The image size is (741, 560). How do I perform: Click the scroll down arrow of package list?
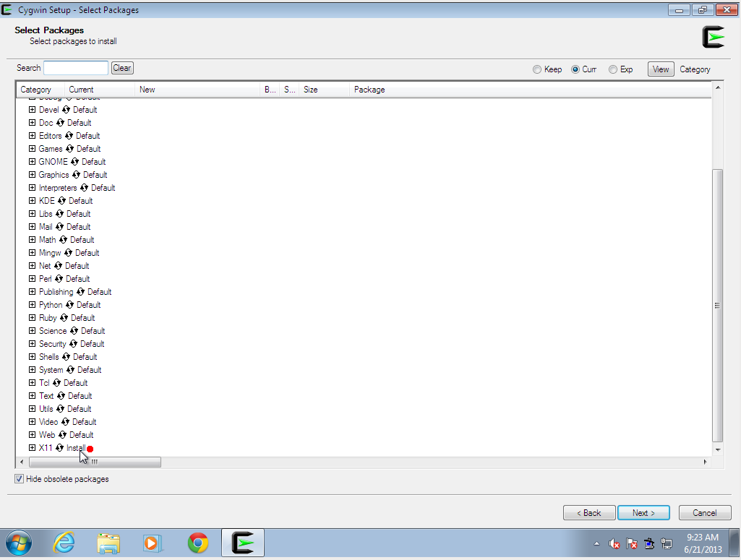[x=717, y=449]
